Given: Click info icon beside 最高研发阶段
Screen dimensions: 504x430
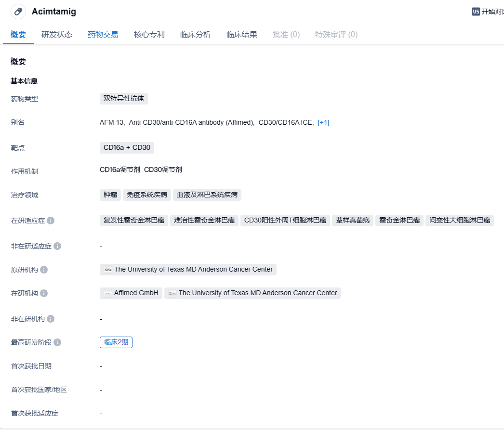Looking at the screenshot, I should click(x=57, y=342).
